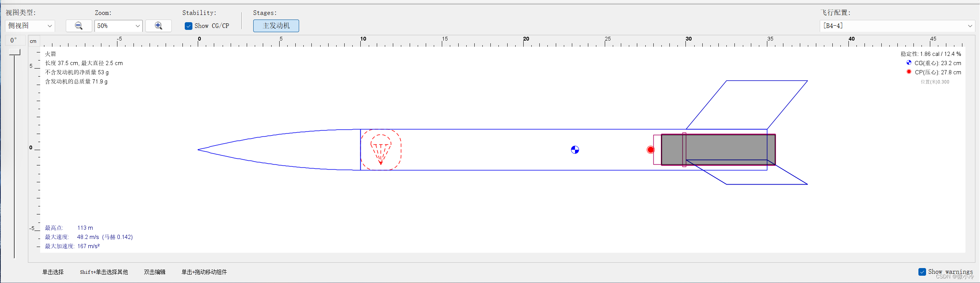Image resolution: width=980 pixels, height=283 pixels.
Task: Select the gray motor inside the body tube
Action: (x=718, y=150)
